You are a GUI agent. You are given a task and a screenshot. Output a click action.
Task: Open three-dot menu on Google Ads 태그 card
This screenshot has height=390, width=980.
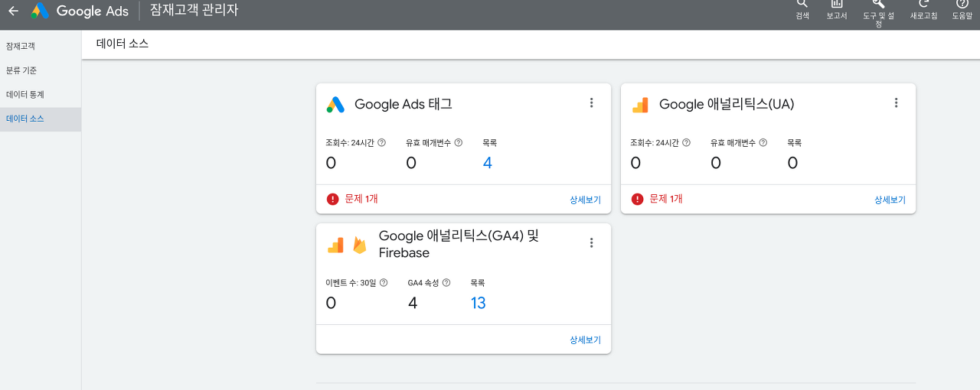591,103
